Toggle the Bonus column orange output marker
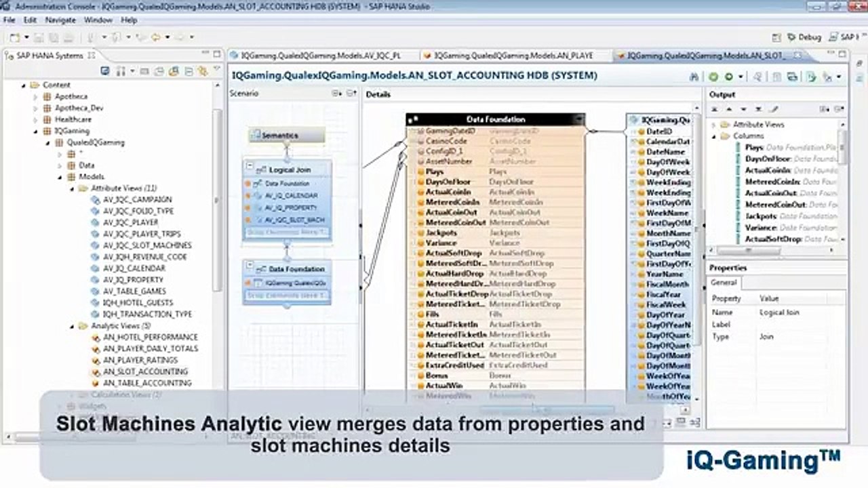The height and width of the screenshot is (488, 868). tap(420, 375)
